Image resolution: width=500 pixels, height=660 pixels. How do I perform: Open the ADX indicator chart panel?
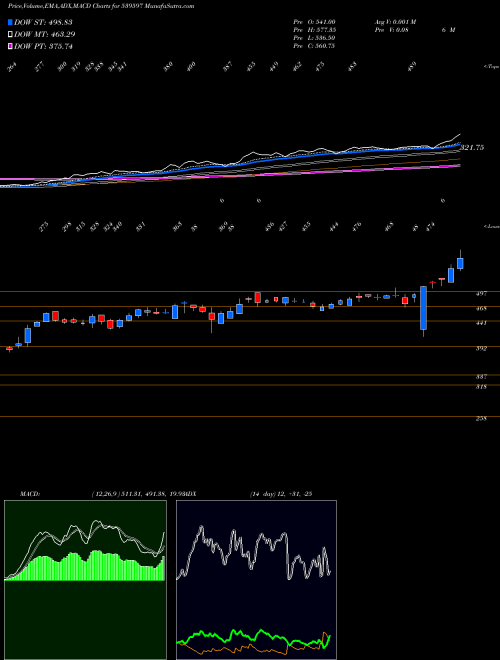256,580
